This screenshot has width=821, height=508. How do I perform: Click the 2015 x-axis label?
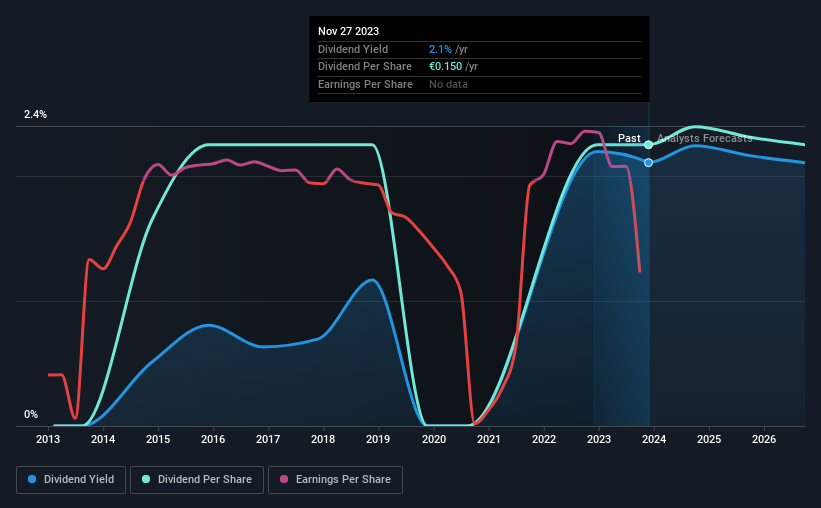coord(158,439)
